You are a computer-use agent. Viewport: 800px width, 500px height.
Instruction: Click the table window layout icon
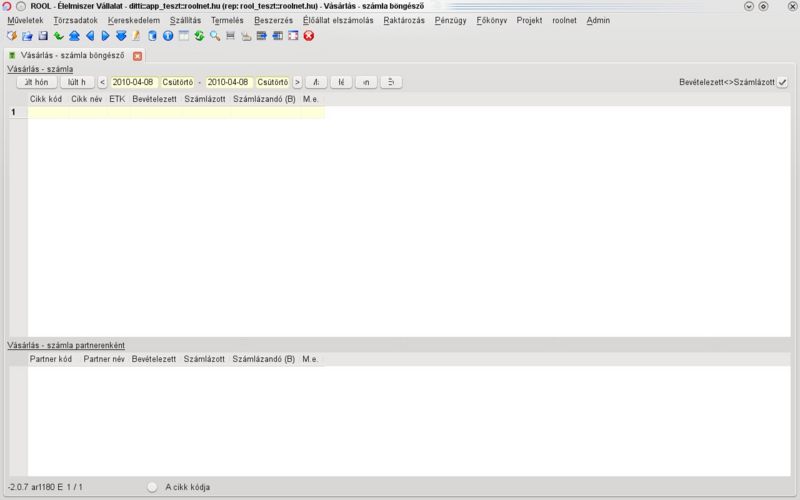tap(184, 36)
